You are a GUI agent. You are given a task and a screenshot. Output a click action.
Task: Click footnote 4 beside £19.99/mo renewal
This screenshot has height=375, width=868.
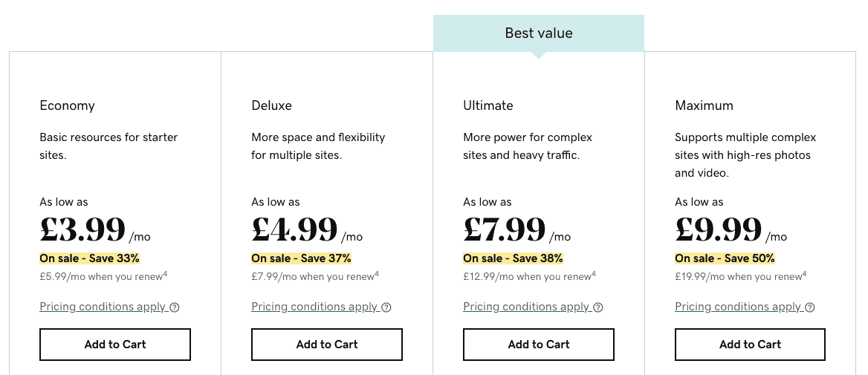coord(804,273)
